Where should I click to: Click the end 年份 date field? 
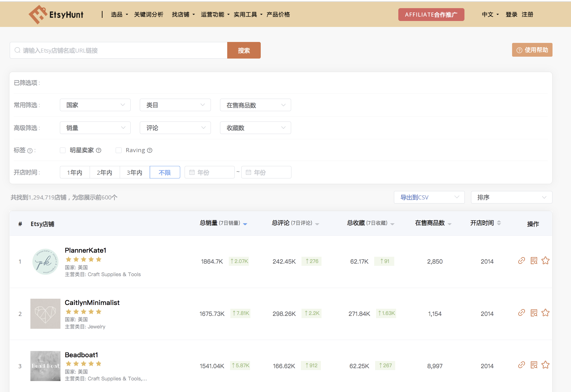pyautogui.click(x=266, y=172)
